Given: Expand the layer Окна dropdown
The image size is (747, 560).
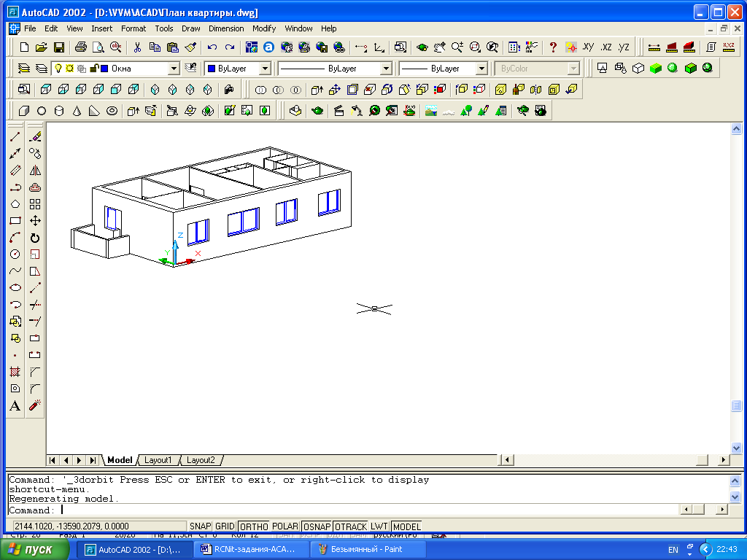Looking at the screenshot, I should click(174, 69).
